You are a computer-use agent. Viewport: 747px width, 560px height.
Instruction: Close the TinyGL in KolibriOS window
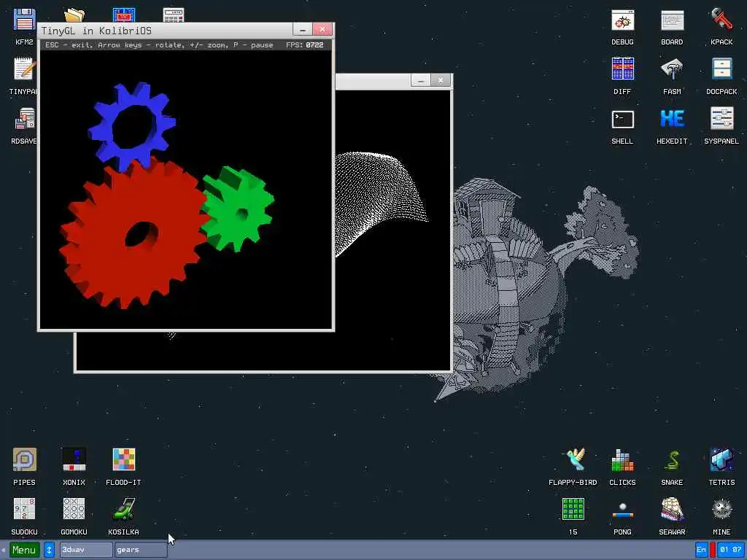[x=322, y=29]
